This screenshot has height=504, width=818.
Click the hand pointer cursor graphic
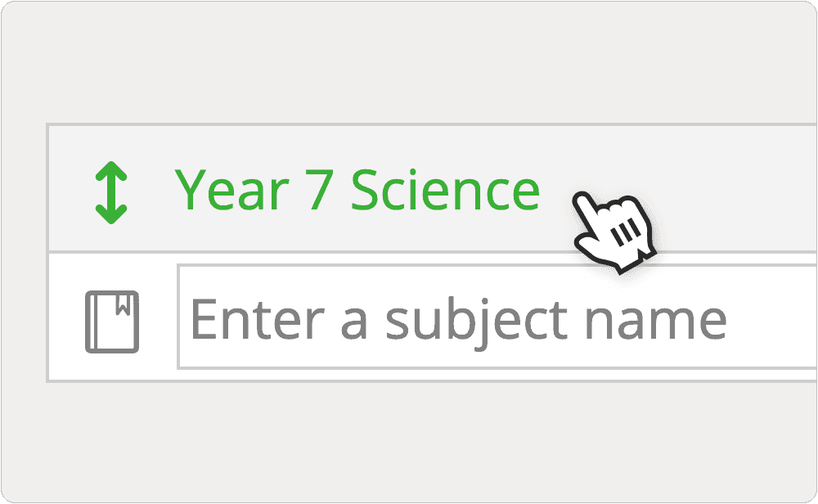coord(613,232)
